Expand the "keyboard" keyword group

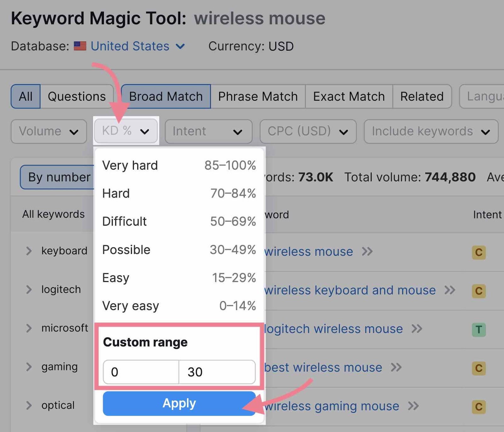[29, 251]
